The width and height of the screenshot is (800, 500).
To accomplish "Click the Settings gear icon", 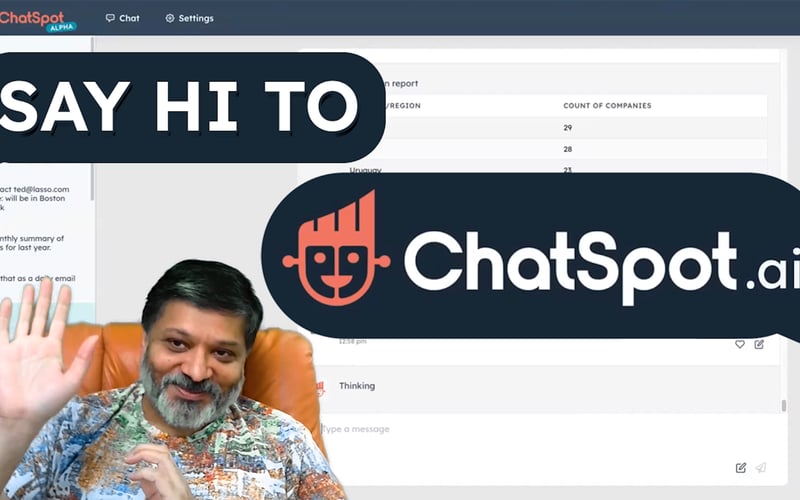I will coord(170,18).
